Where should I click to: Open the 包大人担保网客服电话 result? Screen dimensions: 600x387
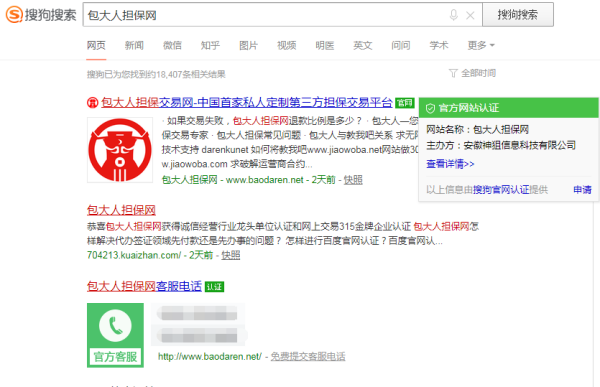144,286
